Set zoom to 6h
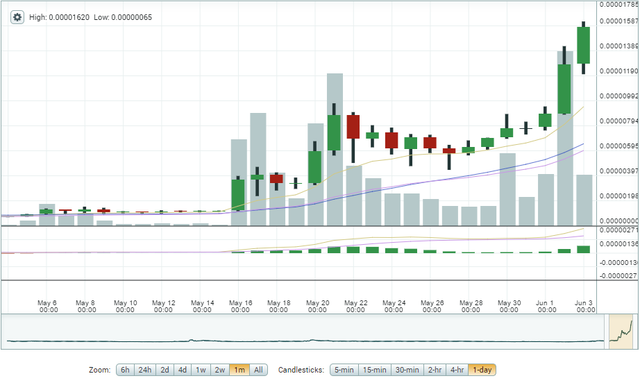Screen dimensions: 640x380 [125, 370]
